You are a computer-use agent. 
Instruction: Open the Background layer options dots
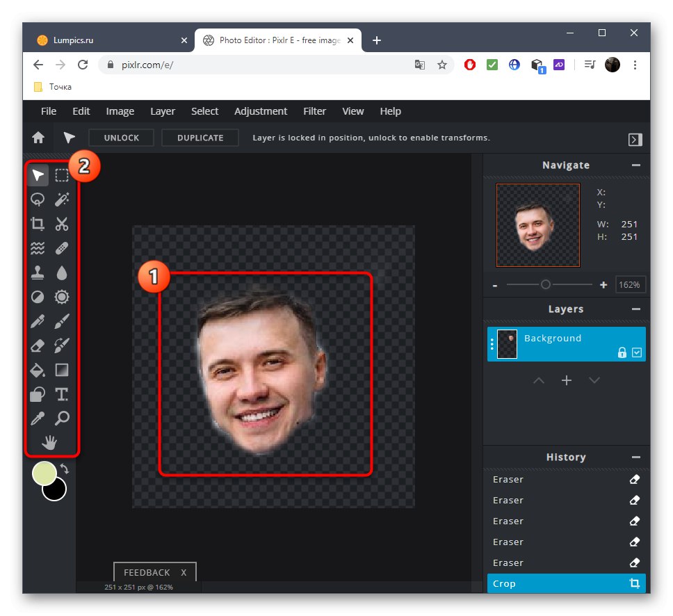pyautogui.click(x=492, y=344)
